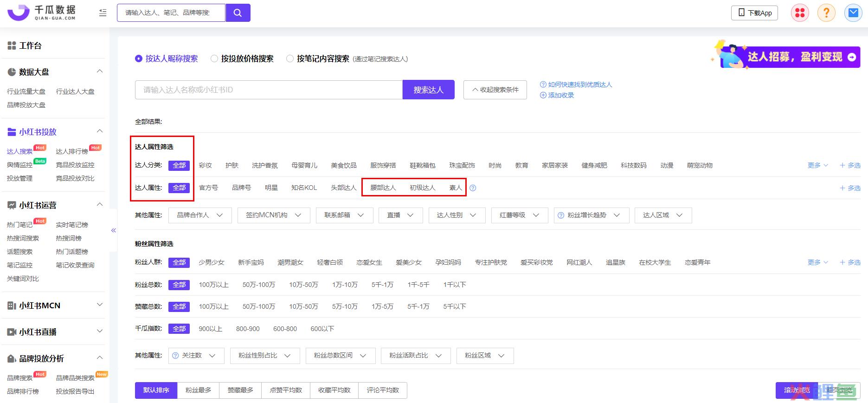Toggle the sidebar menu fold icon

coord(103,13)
